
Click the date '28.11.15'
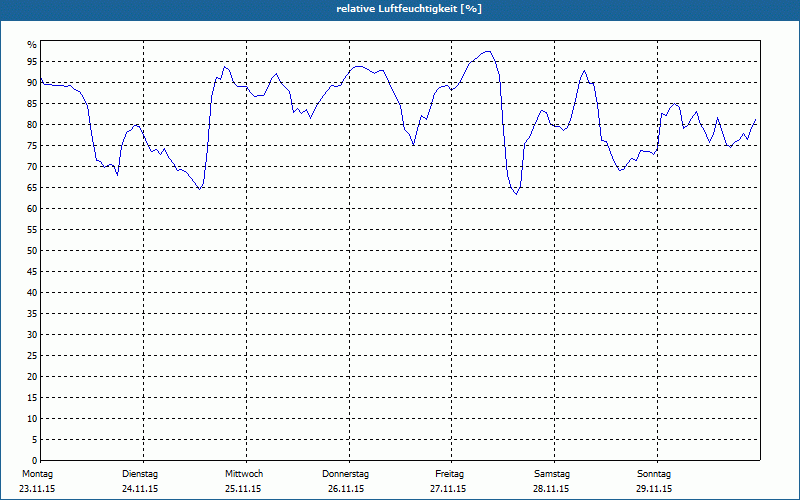point(551,489)
